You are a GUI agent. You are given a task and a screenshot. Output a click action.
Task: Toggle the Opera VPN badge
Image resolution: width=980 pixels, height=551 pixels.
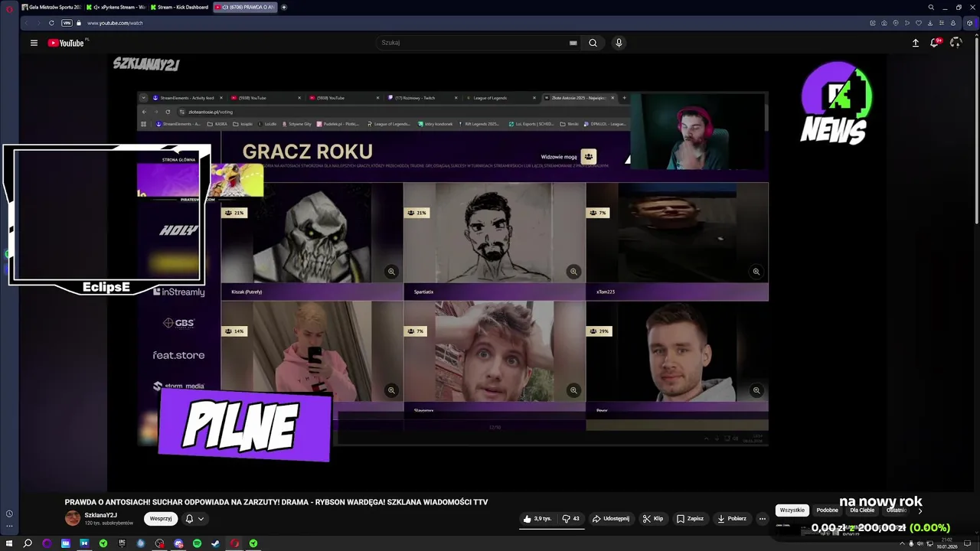67,23
